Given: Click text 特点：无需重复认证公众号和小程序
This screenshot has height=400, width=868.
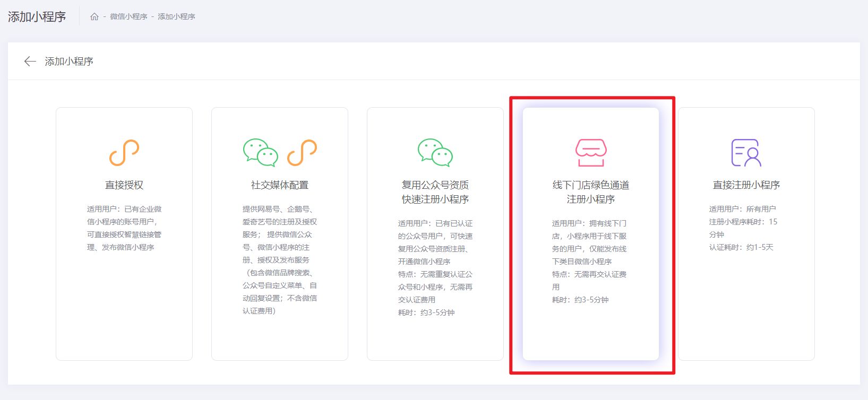Looking at the screenshot, I should pyautogui.click(x=435, y=287).
